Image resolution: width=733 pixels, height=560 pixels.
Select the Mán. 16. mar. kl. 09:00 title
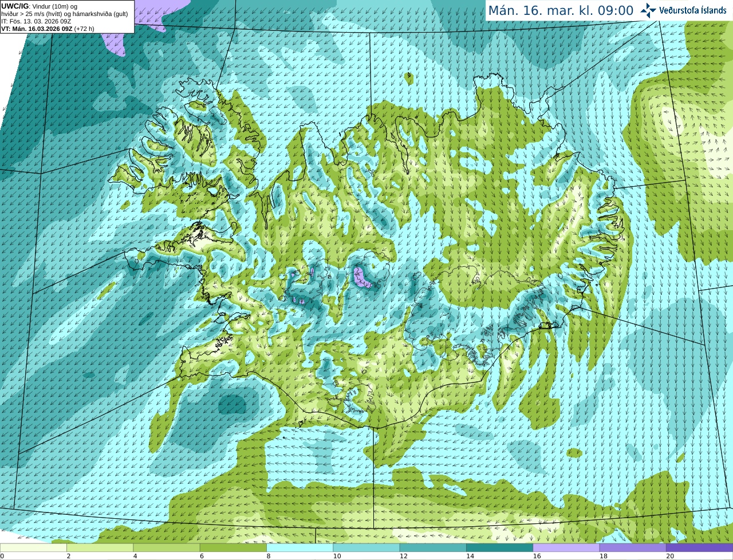(561, 11)
